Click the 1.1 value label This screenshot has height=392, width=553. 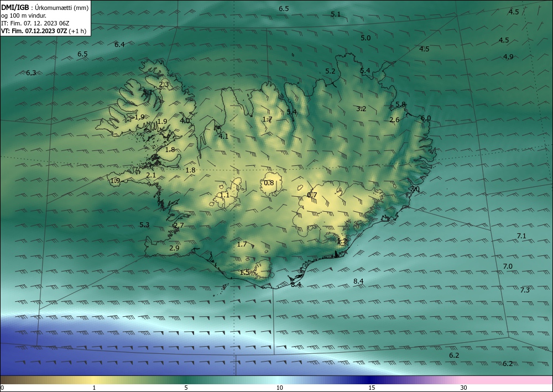(x=225, y=195)
